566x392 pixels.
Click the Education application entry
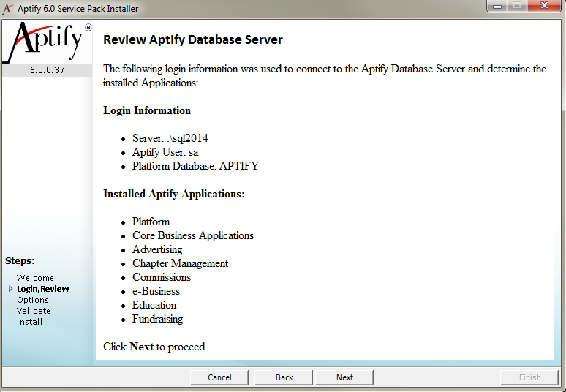(154, 305)
